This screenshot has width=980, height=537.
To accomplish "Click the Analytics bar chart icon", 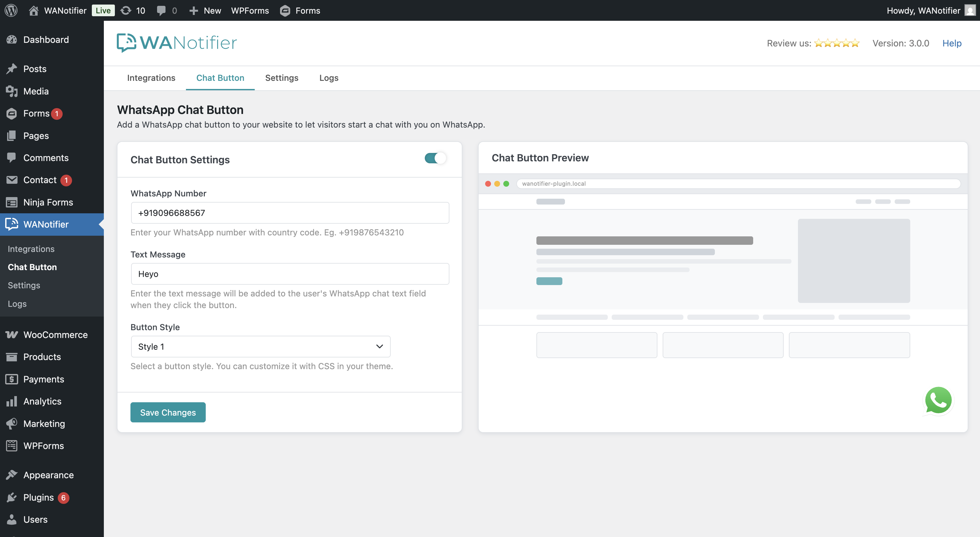I will coord(11,401).
